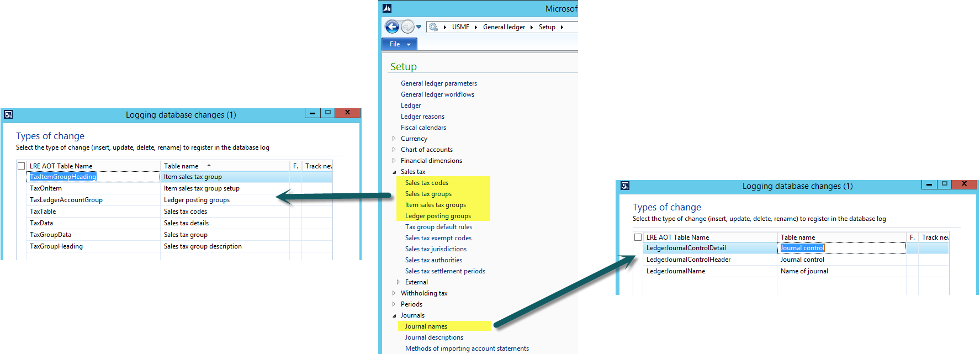Click the left Logging database changes window icon
Screen dimensions: 980x354
[x=8, y=115]
